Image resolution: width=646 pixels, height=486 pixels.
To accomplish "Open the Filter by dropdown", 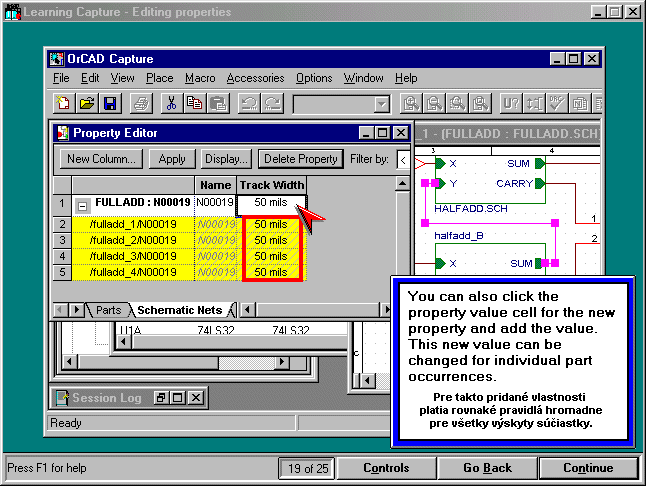I will [402, 159].
